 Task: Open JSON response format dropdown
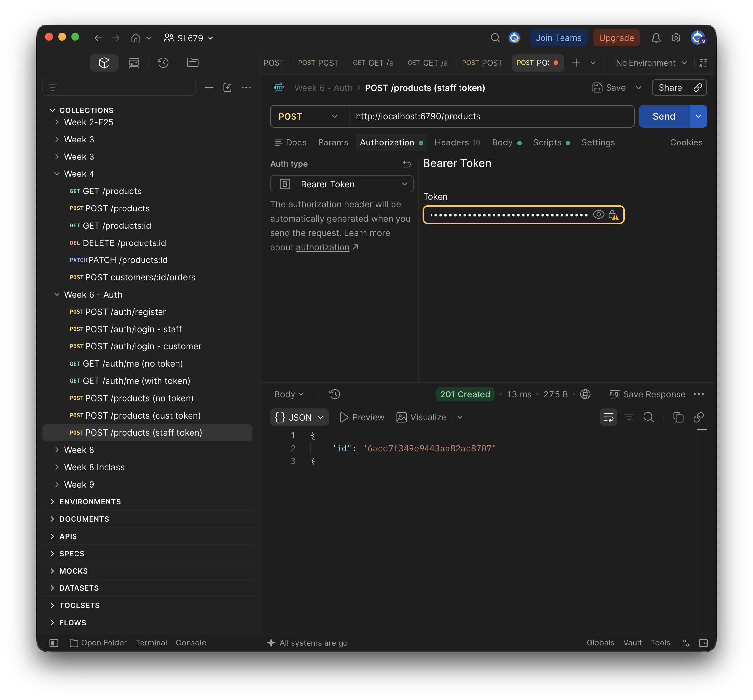click(300, 417)
